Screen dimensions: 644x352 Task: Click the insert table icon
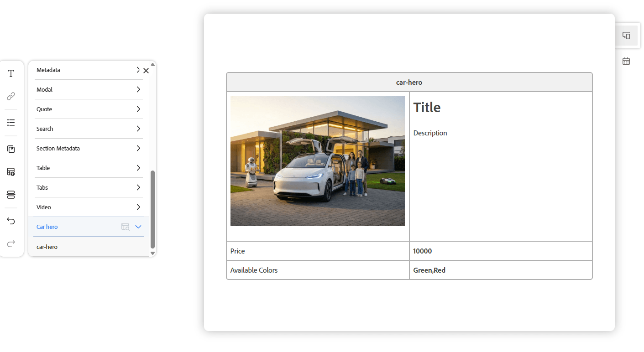[11, 172]
